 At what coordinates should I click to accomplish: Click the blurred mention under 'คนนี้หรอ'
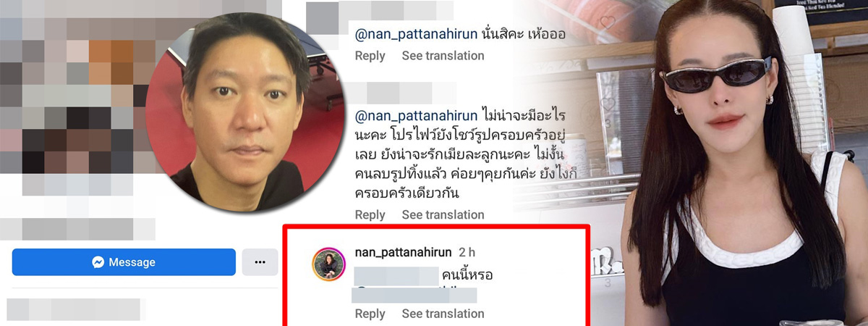pyautogui.click(x=414, y=295)
